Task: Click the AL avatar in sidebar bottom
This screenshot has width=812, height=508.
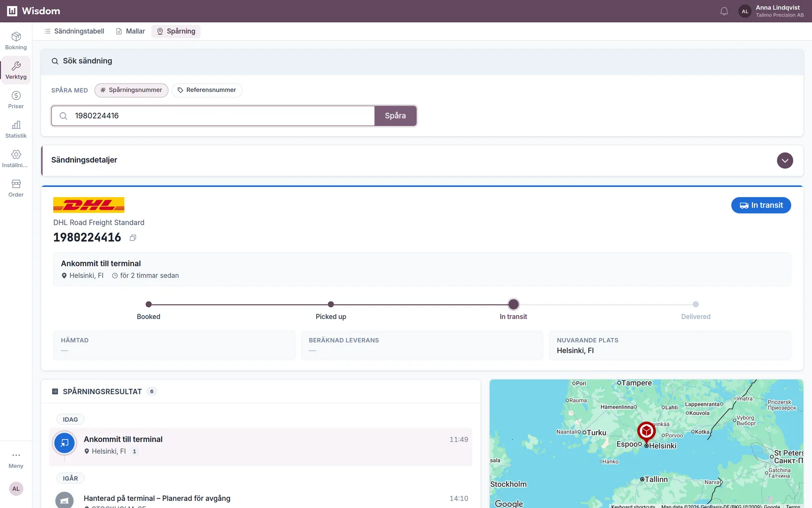Action: [16, 489]
